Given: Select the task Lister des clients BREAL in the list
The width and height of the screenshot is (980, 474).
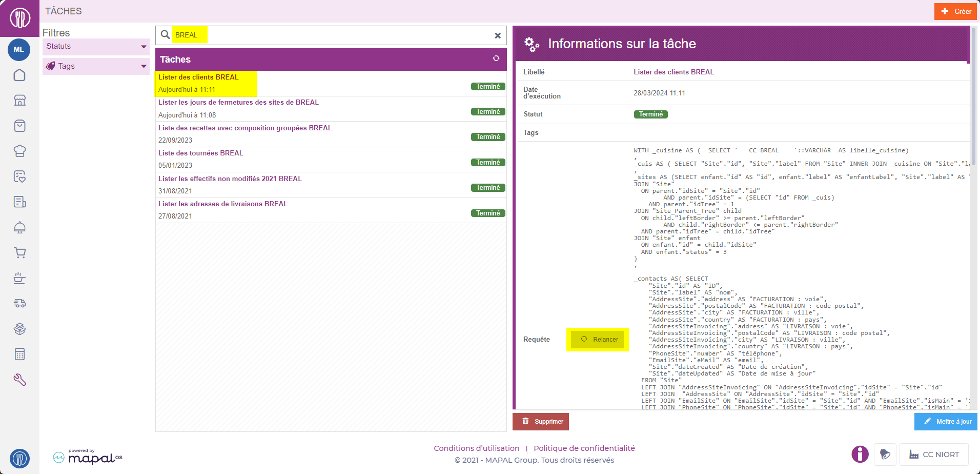Looking at the screenshot, I should pyautogui.click(x=331, y=83).
